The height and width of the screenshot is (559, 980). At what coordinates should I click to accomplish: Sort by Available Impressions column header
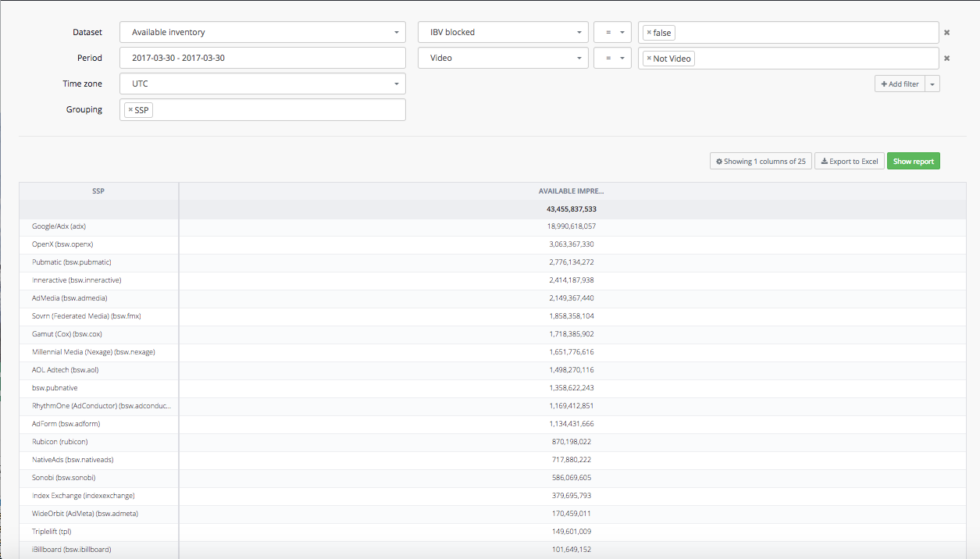pyautogui.click(x=571, y=191)
